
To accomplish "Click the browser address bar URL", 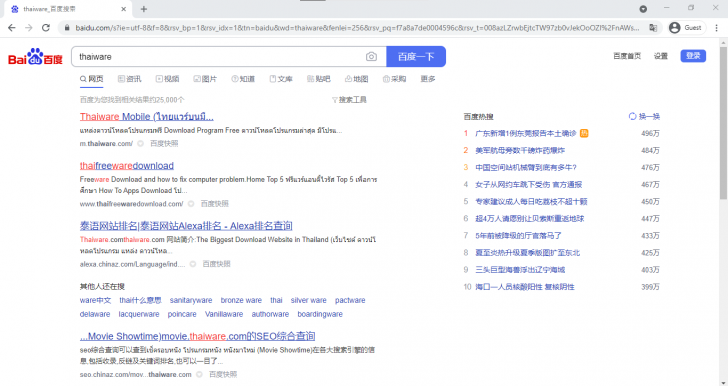I will point(357,28).
